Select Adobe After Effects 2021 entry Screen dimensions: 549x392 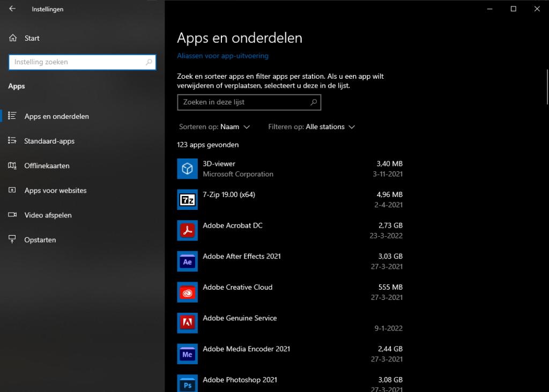coord(242,257)
